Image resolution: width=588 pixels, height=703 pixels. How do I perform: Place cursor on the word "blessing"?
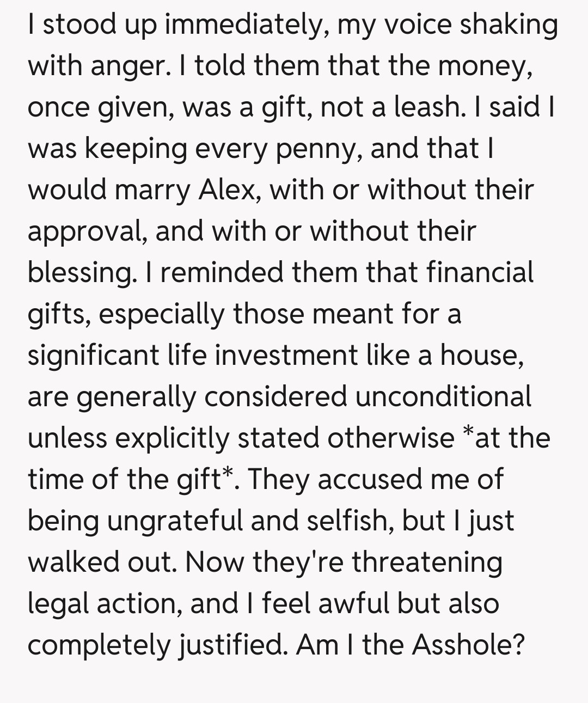click(81, 273)
